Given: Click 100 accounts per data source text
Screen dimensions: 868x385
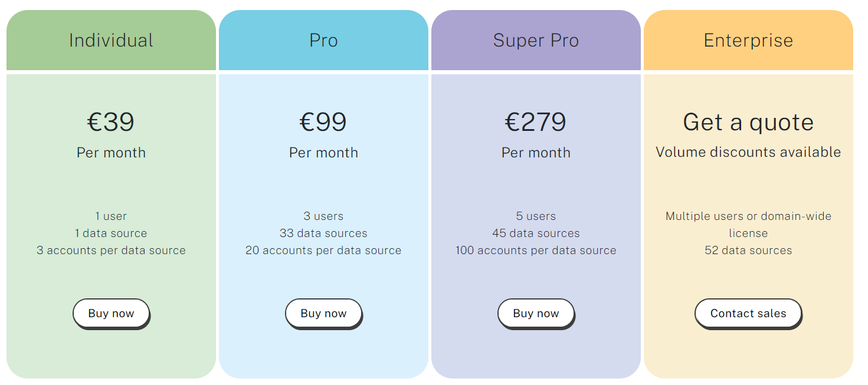Looking at the screenshot, I should 536,251.
